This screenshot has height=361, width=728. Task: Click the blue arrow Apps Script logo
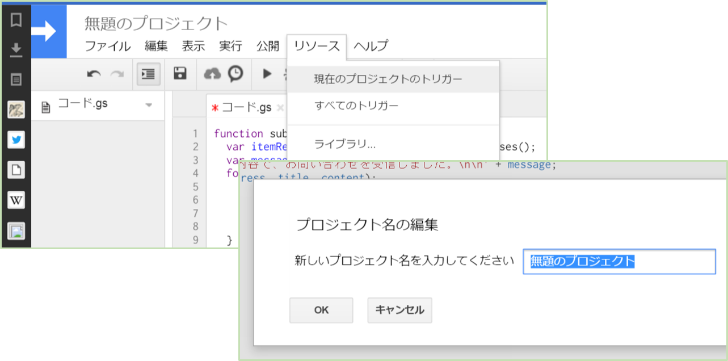pos(49,32)
